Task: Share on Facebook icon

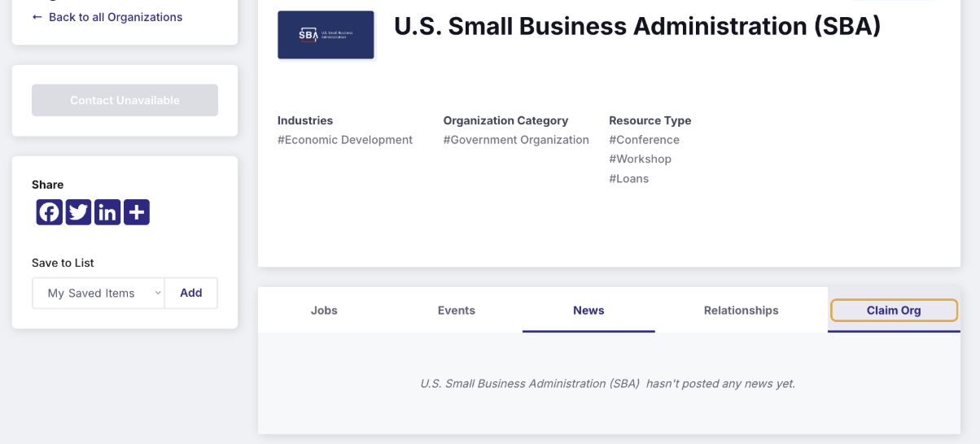Action: tap(49, 212)
